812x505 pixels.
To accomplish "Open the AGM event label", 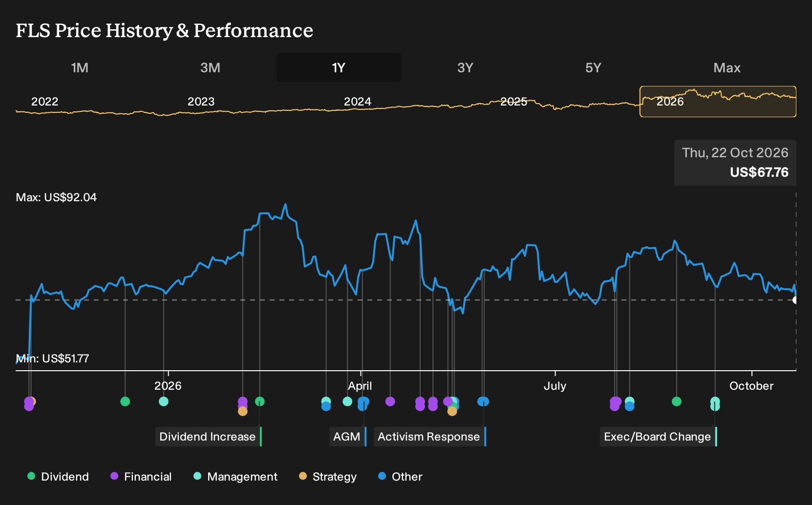I will point(348,437).
